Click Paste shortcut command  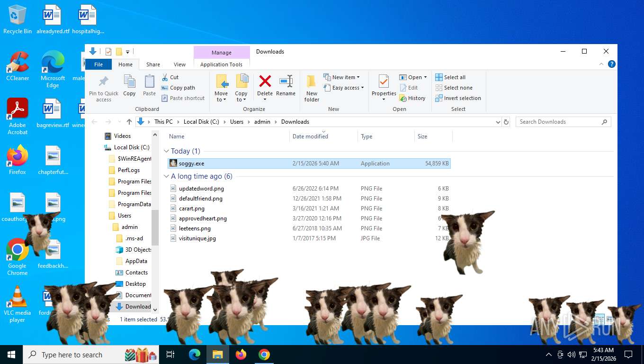point(183,98)
